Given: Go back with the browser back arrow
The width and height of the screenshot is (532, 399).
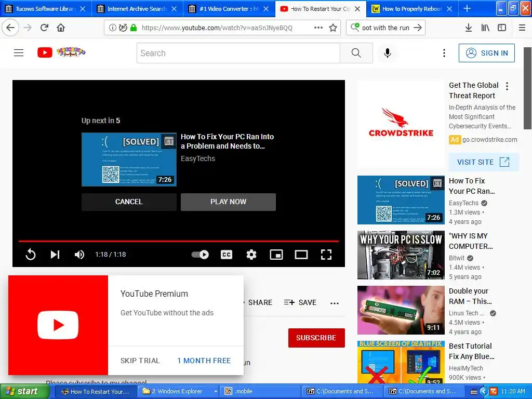Looking at the screenshot, I should pos(10,28).
